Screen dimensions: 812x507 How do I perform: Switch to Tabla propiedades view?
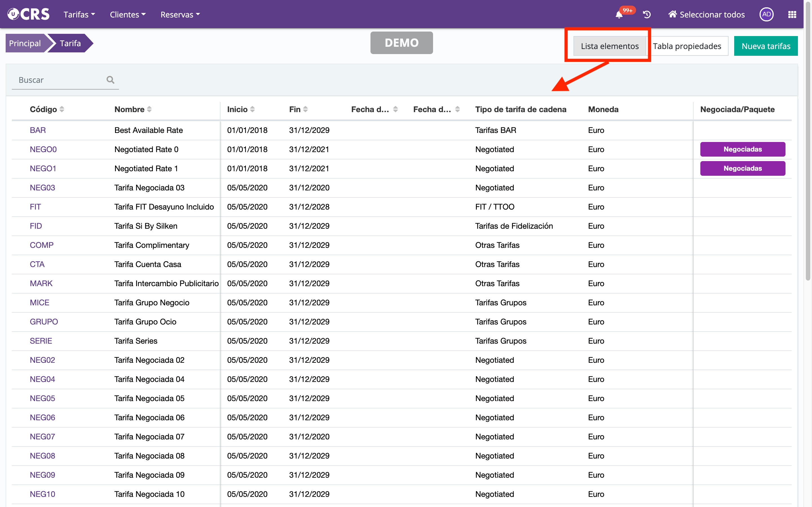click(x=687, y=46)
